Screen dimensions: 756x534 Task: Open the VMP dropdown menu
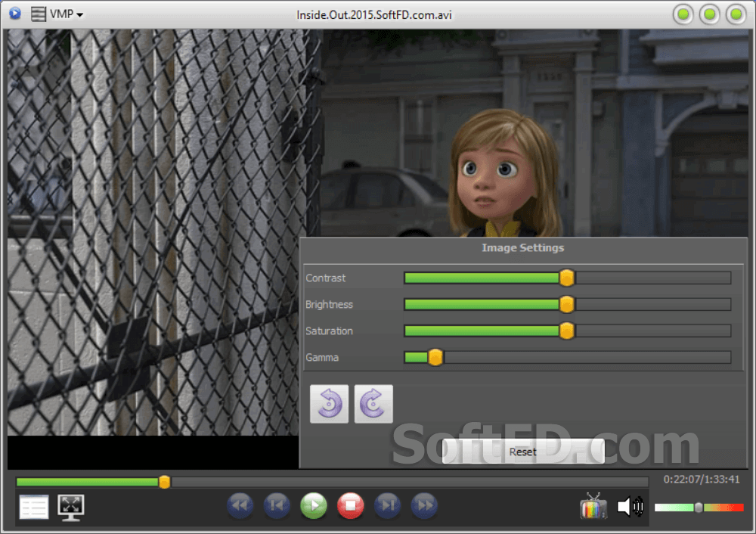point(67,14)
